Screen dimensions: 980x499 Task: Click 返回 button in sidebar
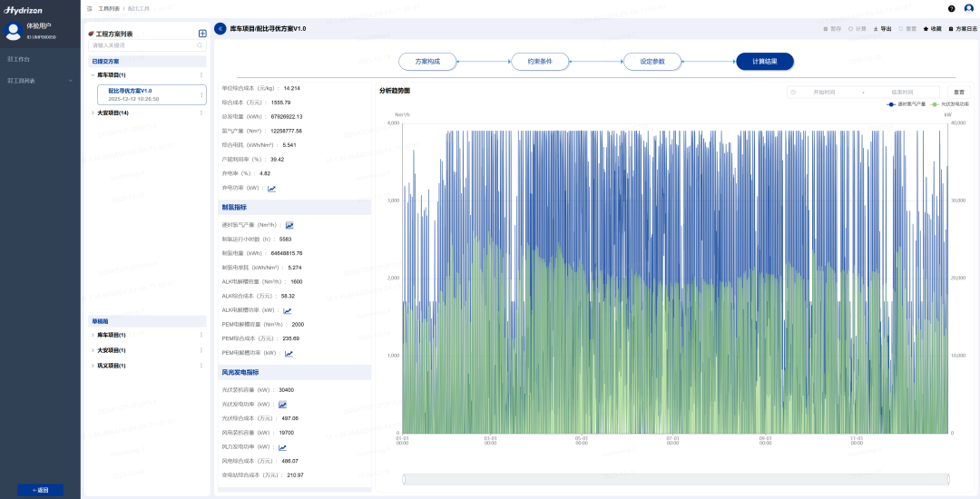(x=40, y=490)
